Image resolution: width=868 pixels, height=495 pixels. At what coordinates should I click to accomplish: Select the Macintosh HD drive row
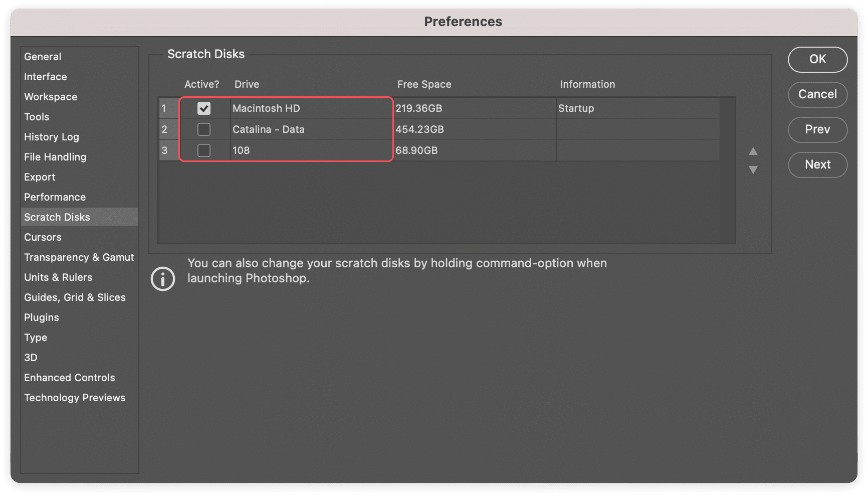tap(311, 108)
